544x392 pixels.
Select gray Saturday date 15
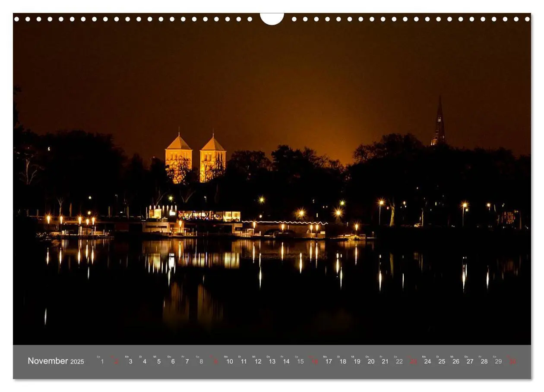(x=300, y=361)
